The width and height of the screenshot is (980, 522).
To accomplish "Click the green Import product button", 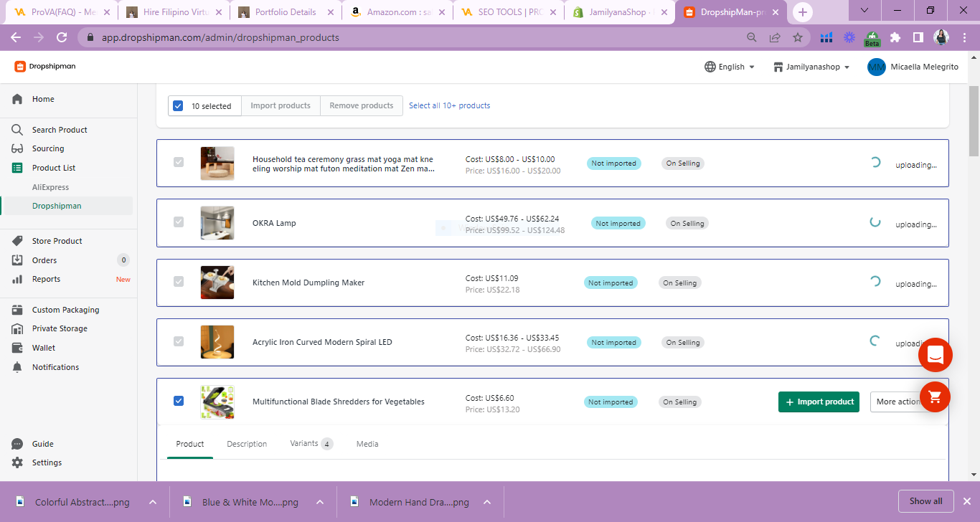I will click(x=819, y=402).
